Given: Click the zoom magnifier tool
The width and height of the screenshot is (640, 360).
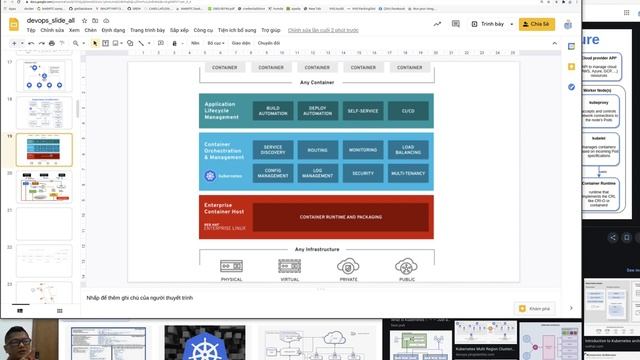Looking at the screenshot, I should (x=76, y=43).
